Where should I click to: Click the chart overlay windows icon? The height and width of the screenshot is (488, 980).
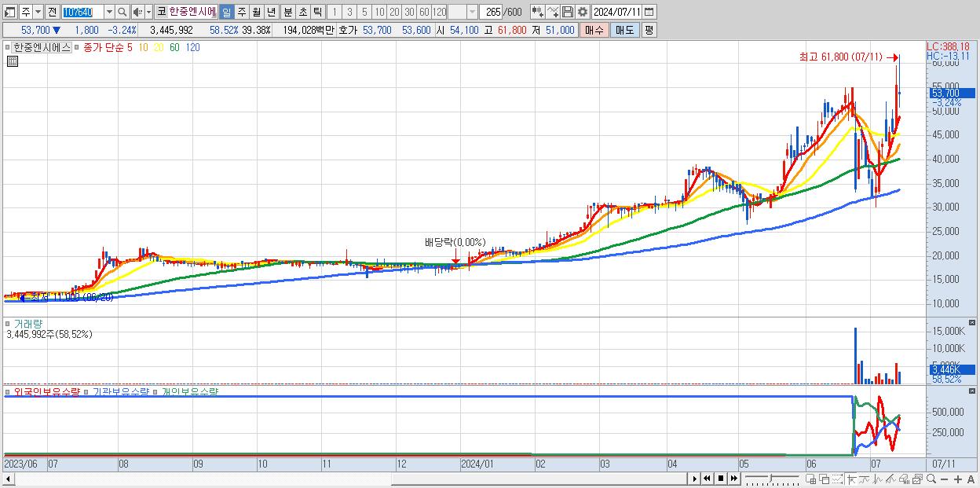pos(825,479)
